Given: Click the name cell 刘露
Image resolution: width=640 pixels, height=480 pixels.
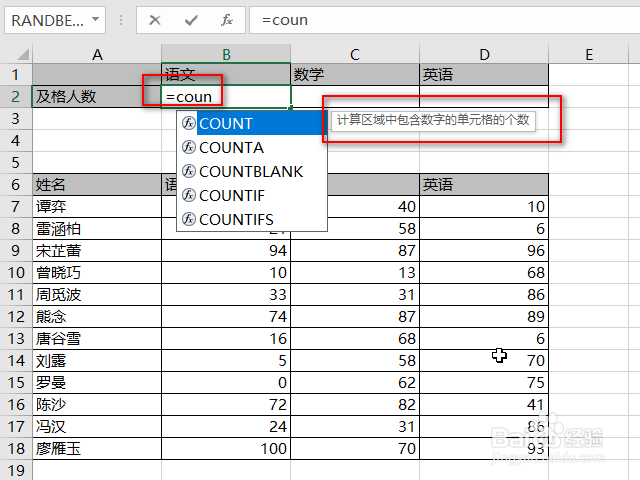Looking at the screenshot, I should (x=97, y=361).
